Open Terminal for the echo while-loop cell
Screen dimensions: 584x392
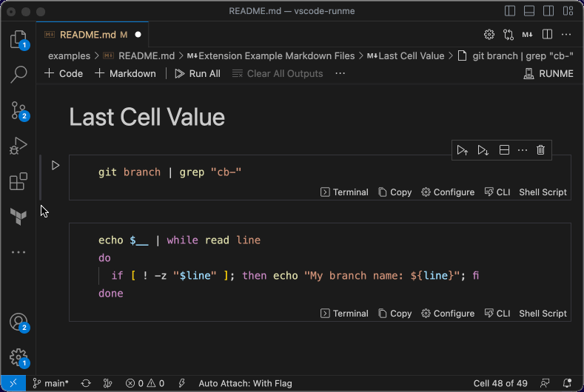pyautogui.click(x=344, y=314)
